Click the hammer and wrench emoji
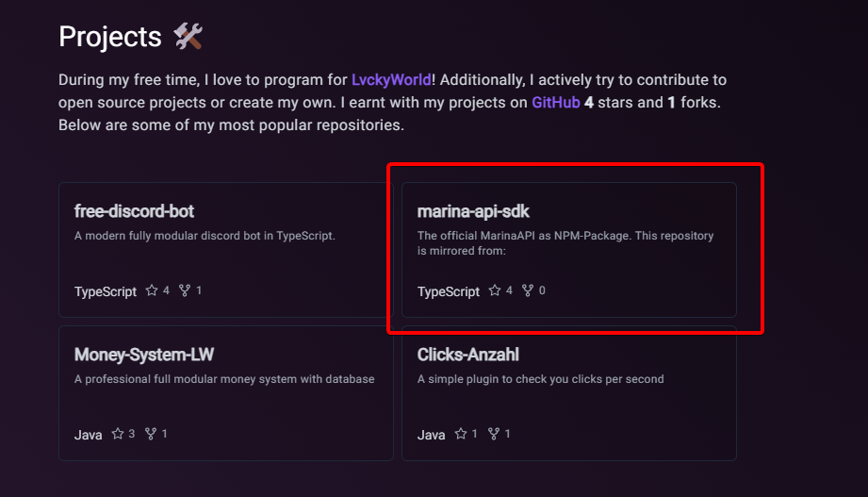Image resolution: width=868 pixels, height=497 pixels. (x=188, y=37)
